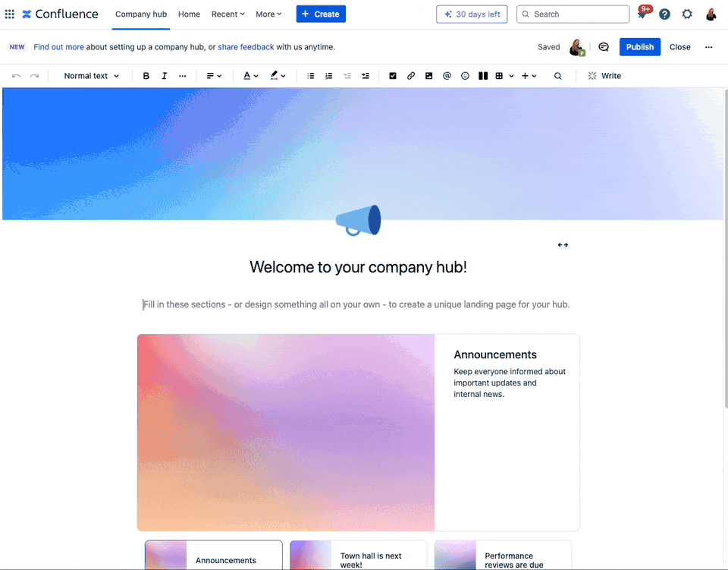Toggle the bulleted list

coord(310,76)
